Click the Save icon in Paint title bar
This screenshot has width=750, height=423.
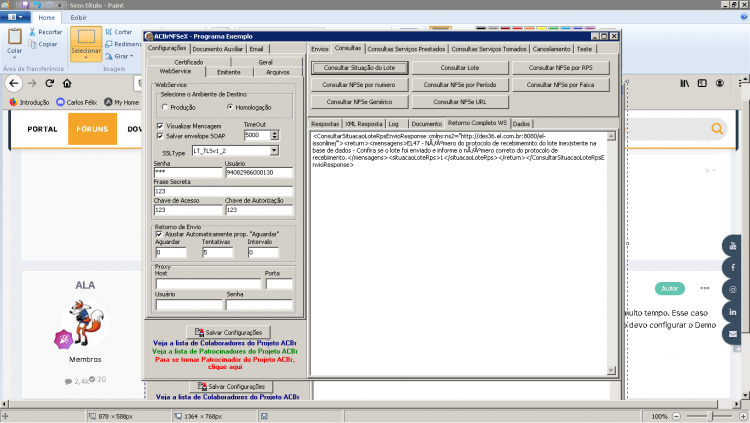(x=25, y=5)
